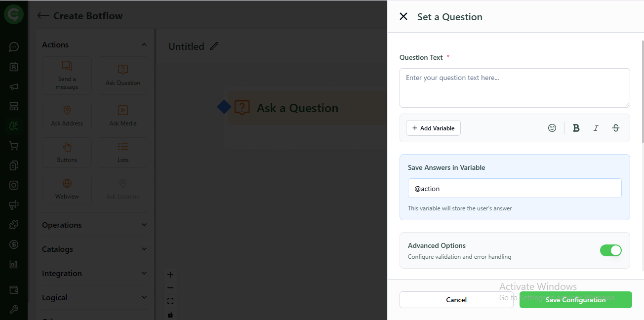The height and width of the screenshot is (320, 644).
Task: Edit the Untitled flow name with the pencil
Action: 214,46
